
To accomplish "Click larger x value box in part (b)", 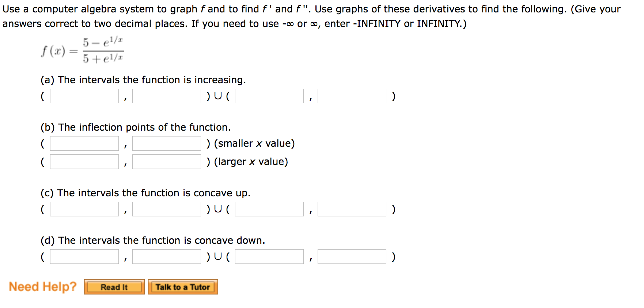I will [x=84, y=161].
